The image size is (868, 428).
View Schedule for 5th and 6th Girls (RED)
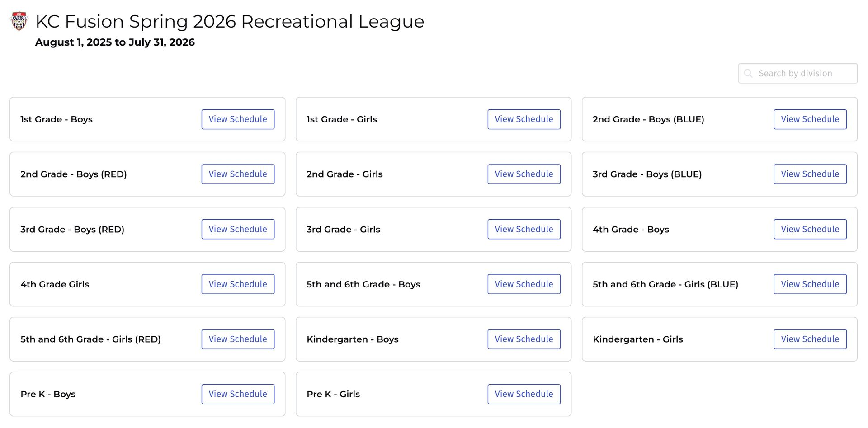pyautogui.click(x=238, y=339)
